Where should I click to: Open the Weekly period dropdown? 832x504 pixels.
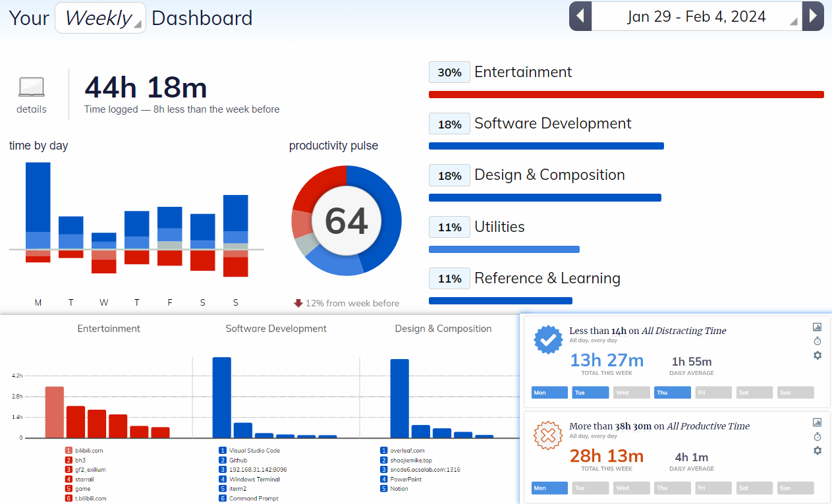(100, 18)
